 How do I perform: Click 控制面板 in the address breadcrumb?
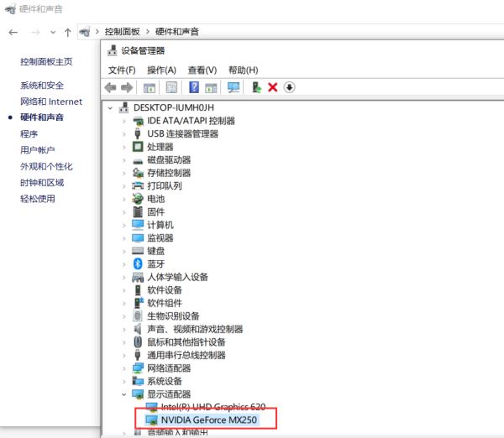(122, 32)
